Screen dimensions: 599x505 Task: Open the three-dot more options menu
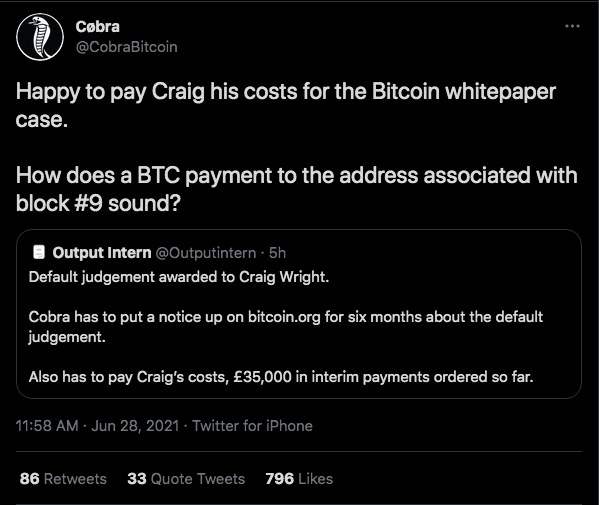click(572, 26)
